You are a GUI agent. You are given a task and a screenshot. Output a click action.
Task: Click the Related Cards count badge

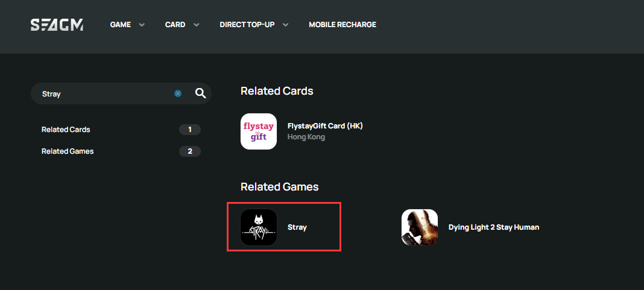coord(190,130)
